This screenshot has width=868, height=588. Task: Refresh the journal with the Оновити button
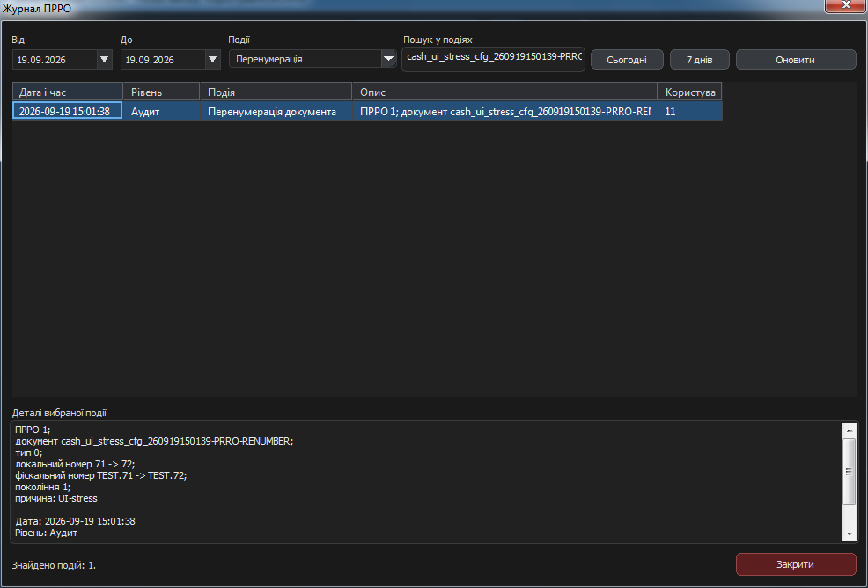(x=796, y=60)
